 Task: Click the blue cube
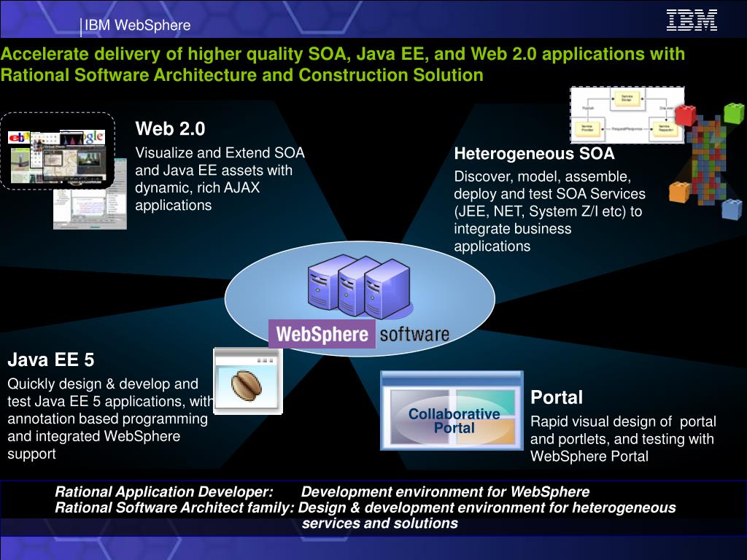pos(732,209)
